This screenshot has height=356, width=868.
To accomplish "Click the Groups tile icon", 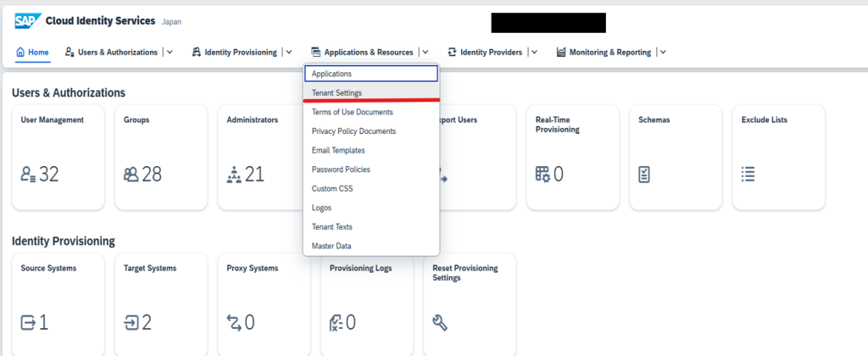I will 131,175.
